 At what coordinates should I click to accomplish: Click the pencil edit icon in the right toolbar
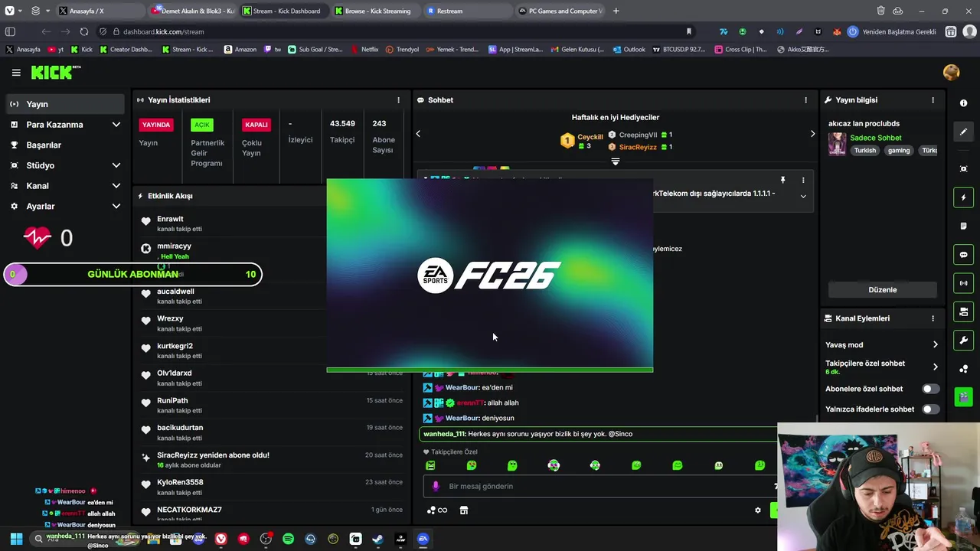click(963, 132)
